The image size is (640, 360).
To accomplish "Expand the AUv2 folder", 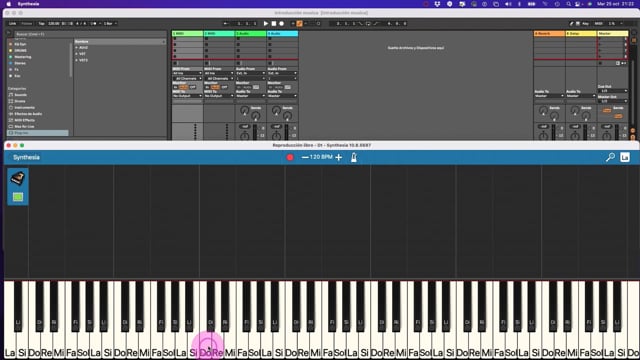I will pyautogui.click(x=76, y=47).
